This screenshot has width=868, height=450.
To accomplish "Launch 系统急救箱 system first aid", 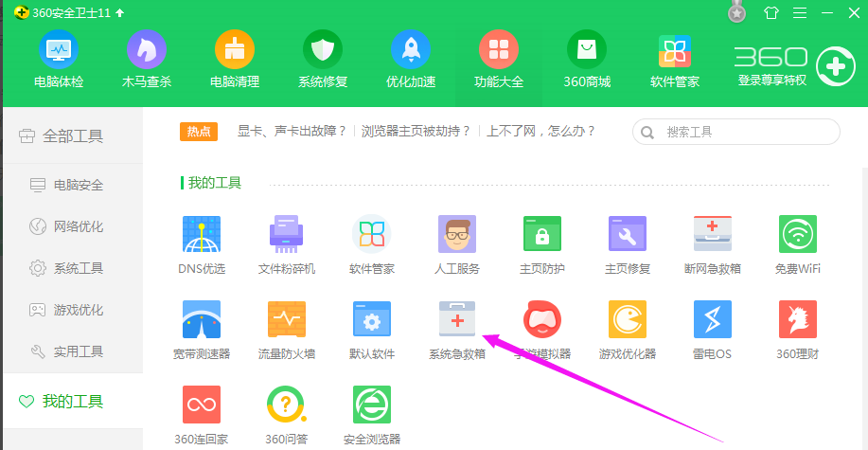I will tap(457, 331).
